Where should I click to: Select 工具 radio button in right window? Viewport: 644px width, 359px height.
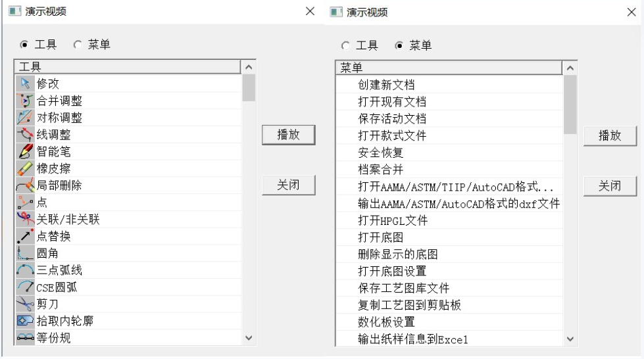pos(345,45)
